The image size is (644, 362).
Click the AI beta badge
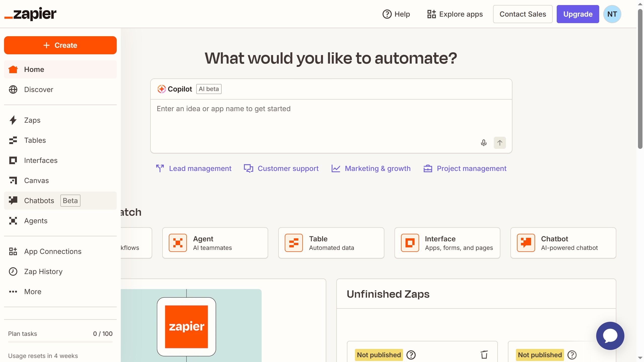(x=209, y=89)
